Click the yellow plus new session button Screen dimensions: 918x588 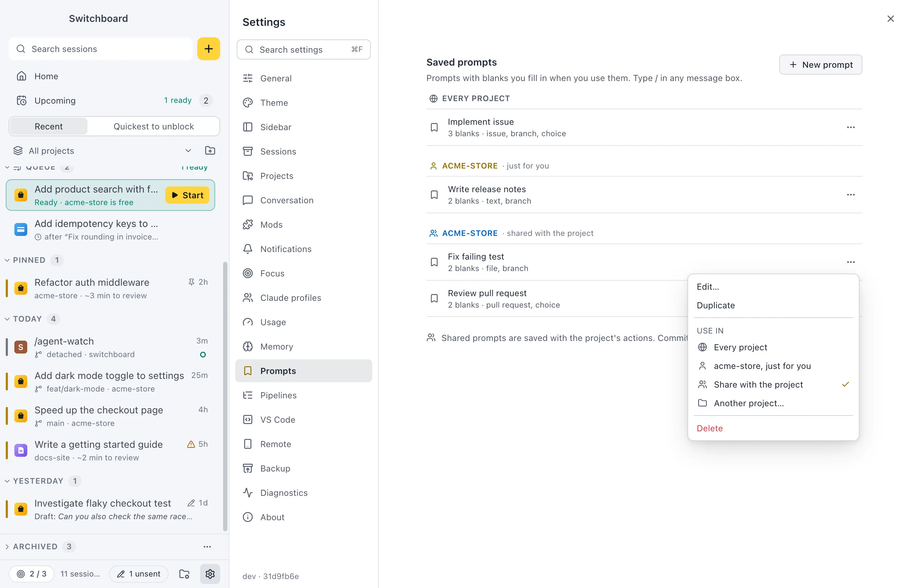click(x=208, y=49)
